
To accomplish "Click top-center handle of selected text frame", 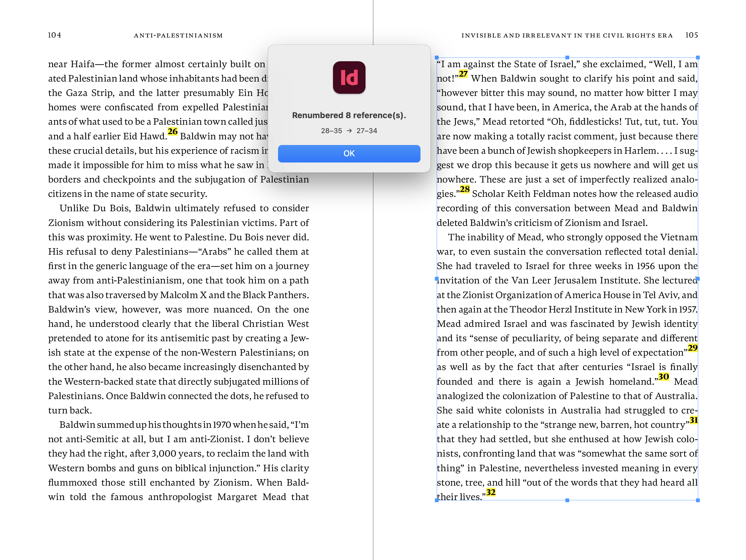I will [567, 58].
